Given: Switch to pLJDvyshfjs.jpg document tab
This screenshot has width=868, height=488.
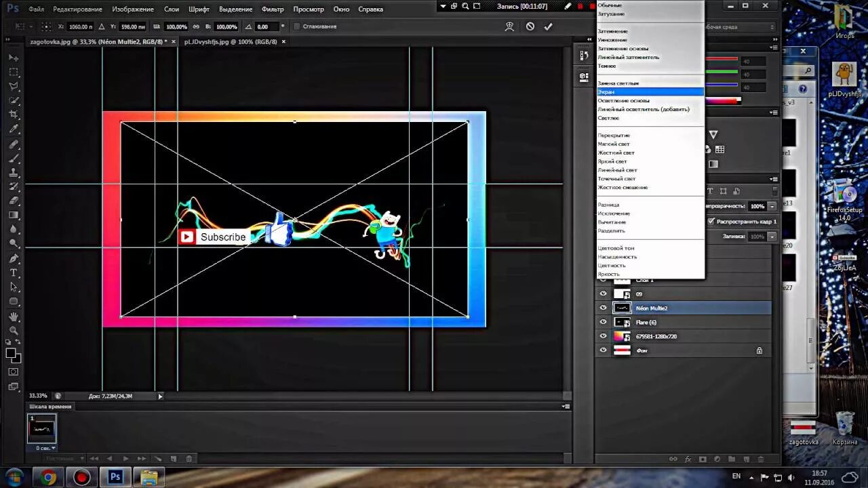Looking at the screenshot, I should pyautogui.click(x=231, y=41).
